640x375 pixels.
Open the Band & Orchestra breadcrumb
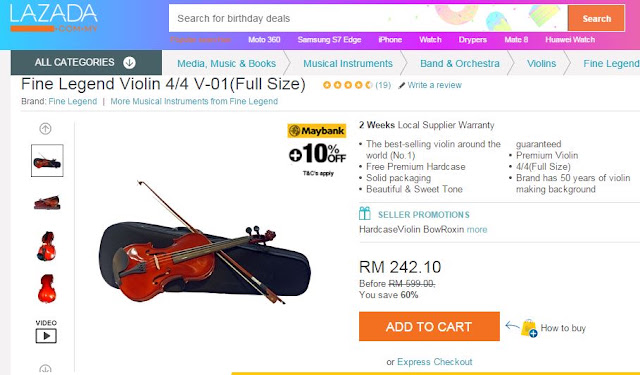point(460,64)
